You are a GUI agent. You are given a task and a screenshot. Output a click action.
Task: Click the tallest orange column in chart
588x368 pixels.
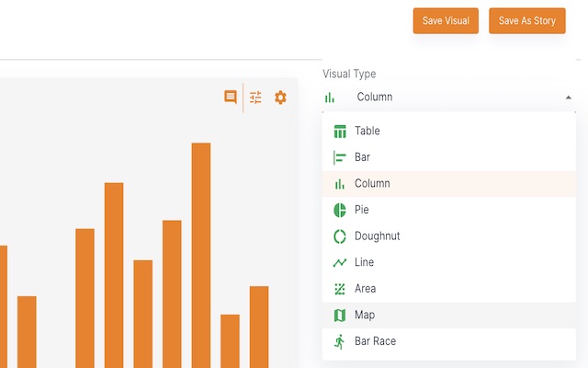pos(201,256)
